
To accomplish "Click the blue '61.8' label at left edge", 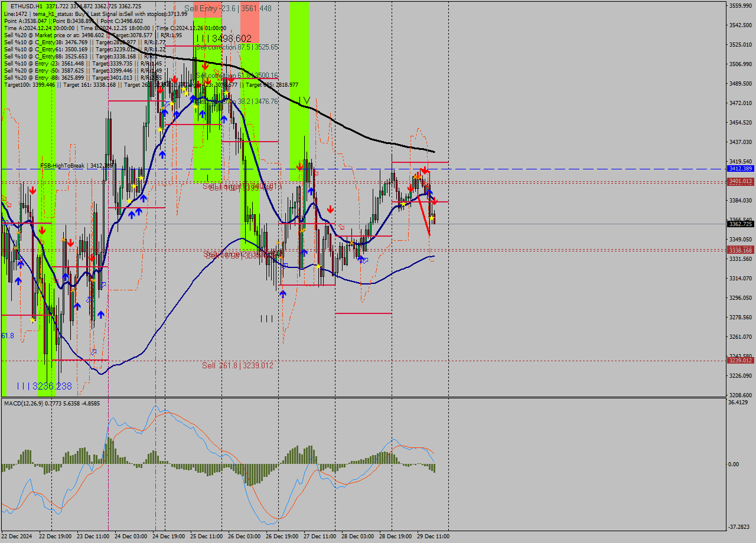I will pyautogui.click(x=8, y=335).
